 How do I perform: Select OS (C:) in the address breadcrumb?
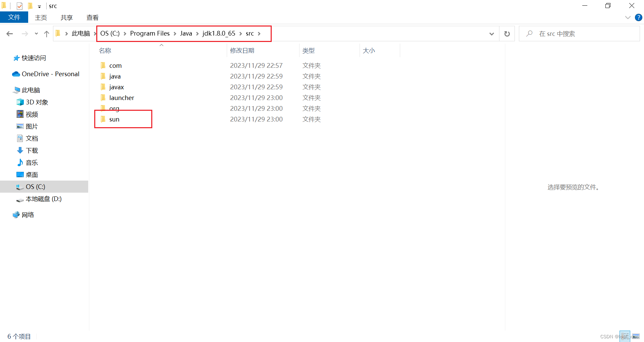110,34
